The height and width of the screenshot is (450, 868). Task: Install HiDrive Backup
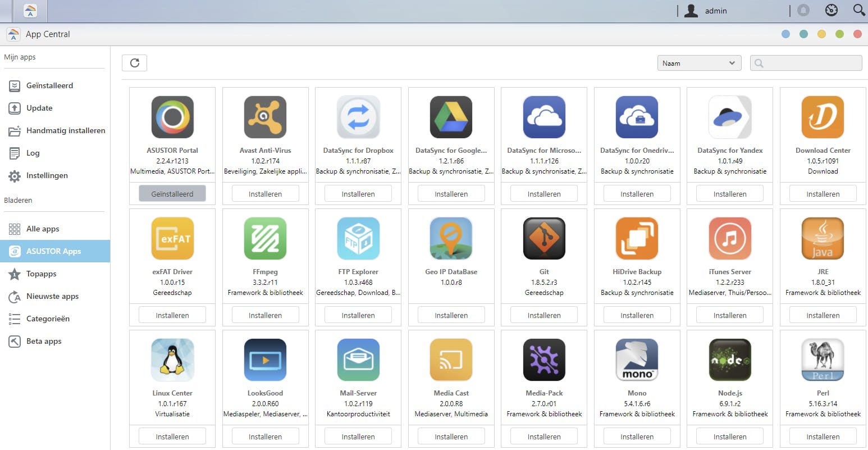pos(637,315)
